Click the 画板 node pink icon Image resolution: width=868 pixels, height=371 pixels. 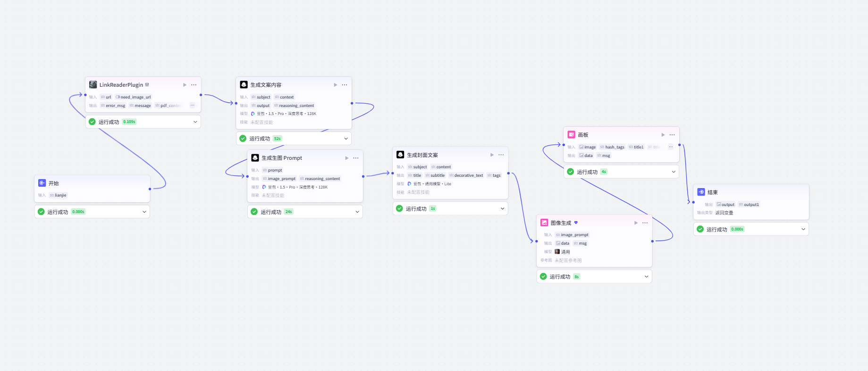click(572, 135)
